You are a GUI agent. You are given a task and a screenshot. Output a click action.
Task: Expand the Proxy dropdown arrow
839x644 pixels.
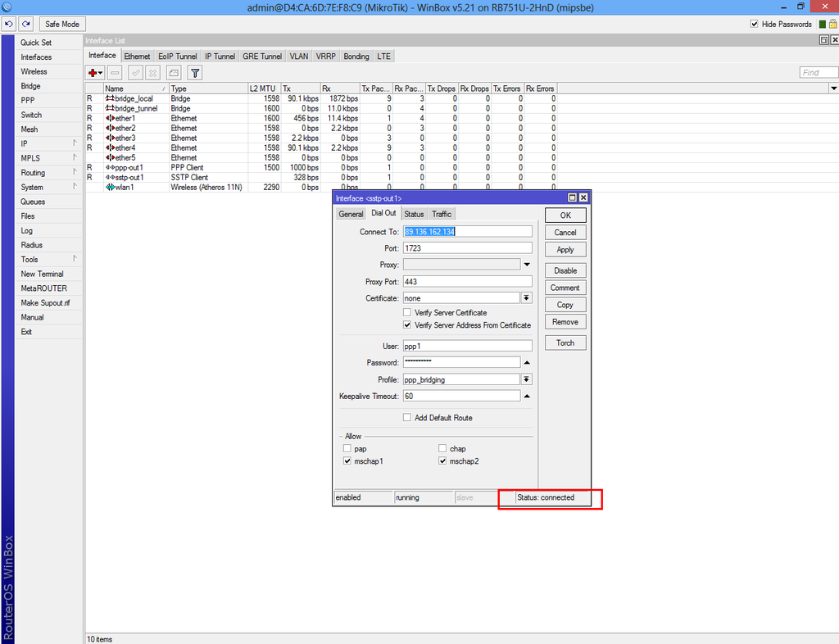[527, 262]
